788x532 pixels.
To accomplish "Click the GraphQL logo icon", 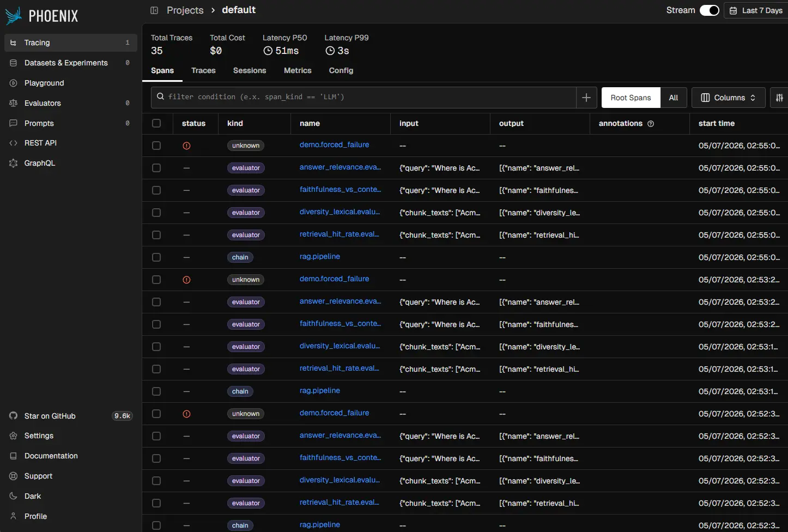I will click(x=14, y=163).
